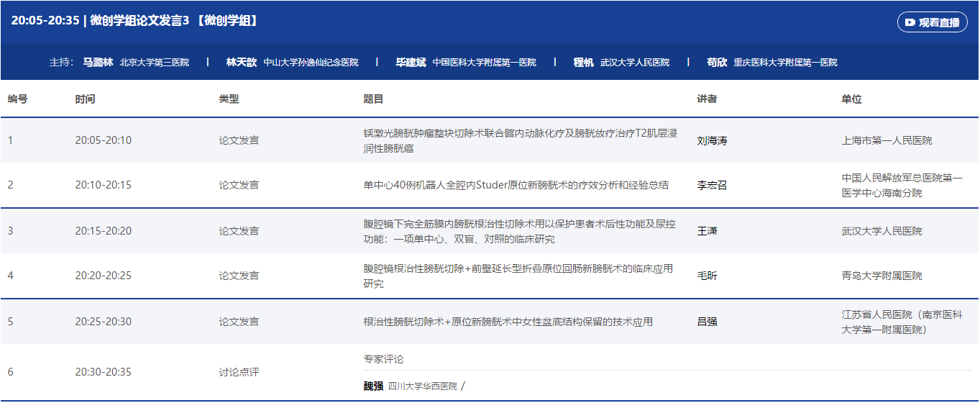This screenshot has width=980, height=403.
Task: Click the 题目 column header
Action: tap(373, 99)
